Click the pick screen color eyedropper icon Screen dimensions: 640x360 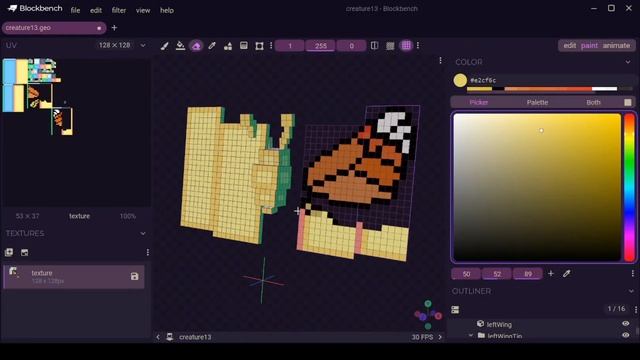tap(567, 273)
